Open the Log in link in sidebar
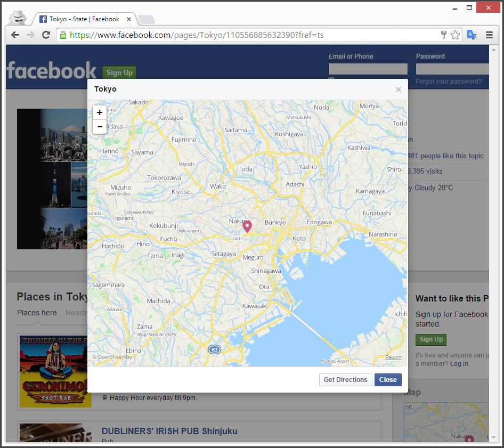 [459, 364]
